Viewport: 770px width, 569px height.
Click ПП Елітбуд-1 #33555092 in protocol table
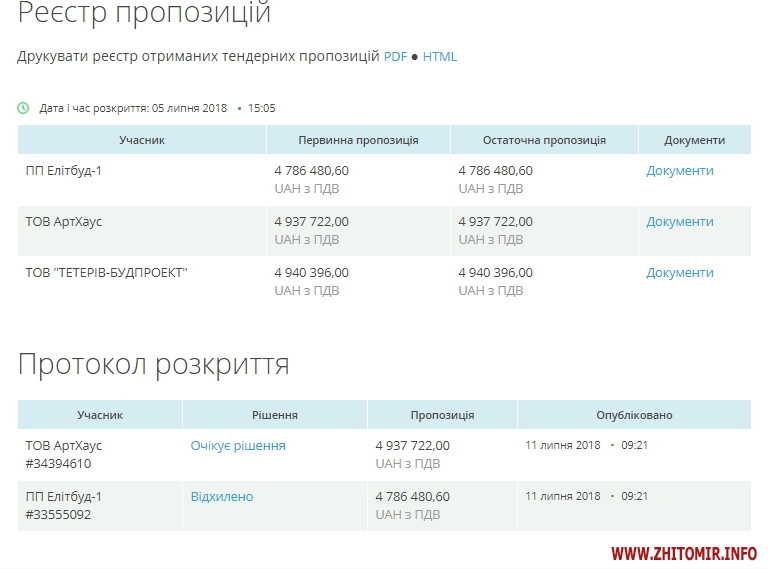64,505
